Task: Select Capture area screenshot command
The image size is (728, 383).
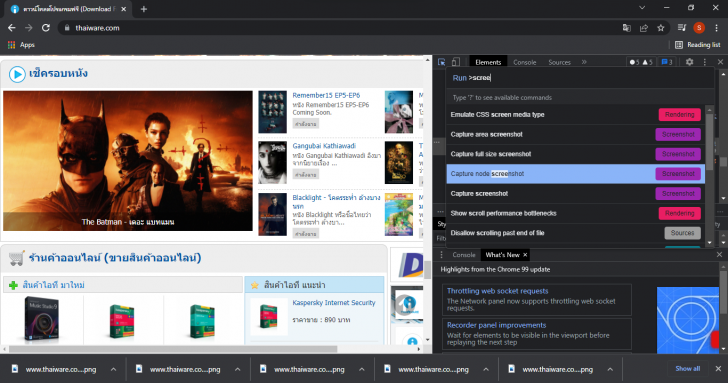Action: (x=576, y=134)
